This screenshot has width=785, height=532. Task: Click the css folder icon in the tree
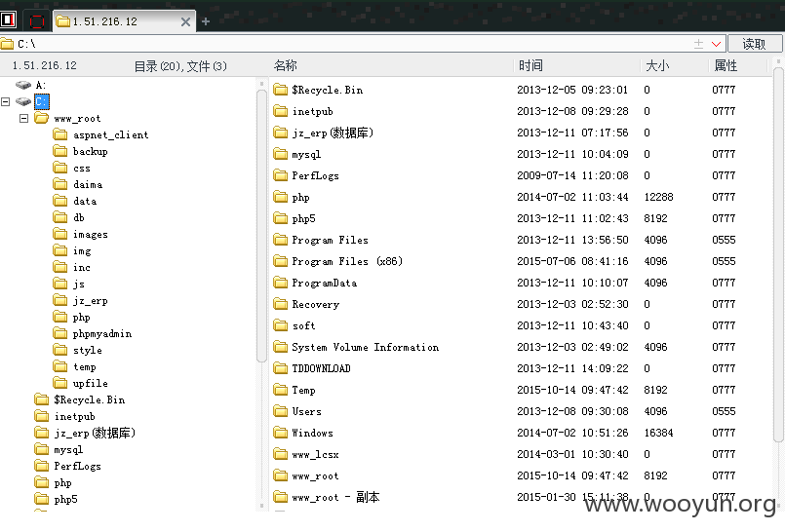click(x=60, y=168)
